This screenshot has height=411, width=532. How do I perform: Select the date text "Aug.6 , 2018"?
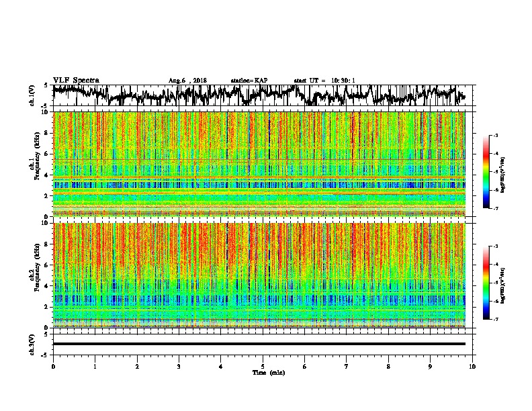187,81
